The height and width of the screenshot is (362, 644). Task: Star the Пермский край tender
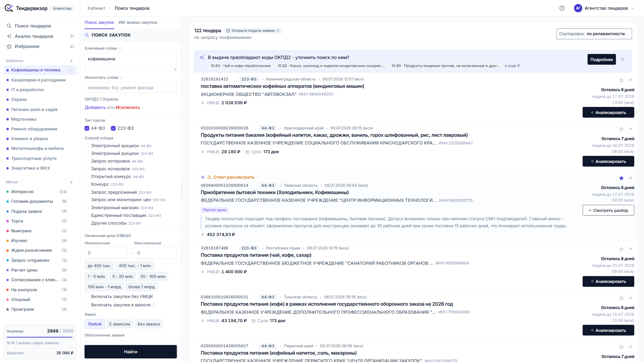(621, 347)
